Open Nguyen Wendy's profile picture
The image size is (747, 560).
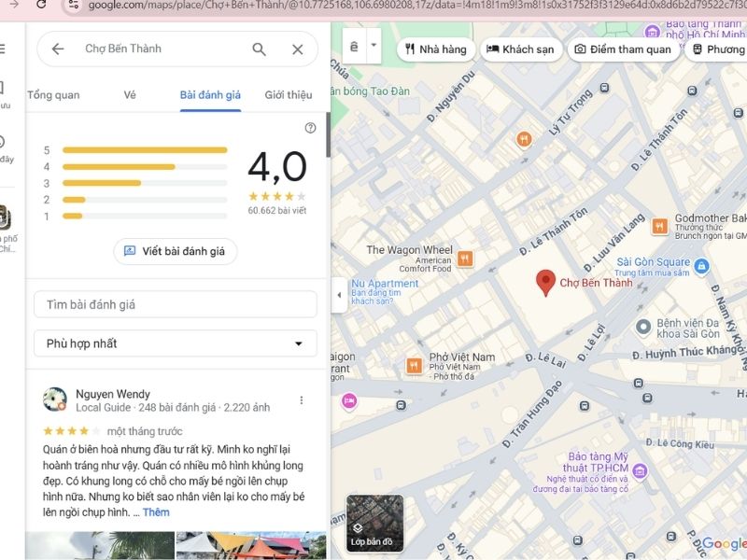[x=55, y=399]
